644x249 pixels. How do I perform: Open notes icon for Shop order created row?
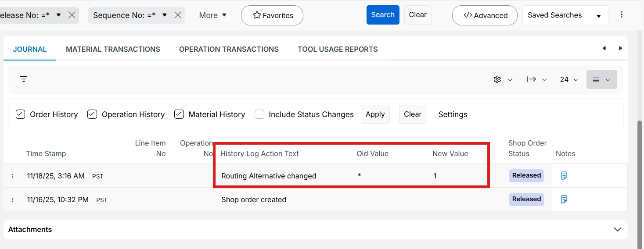[x=564, y=199]
